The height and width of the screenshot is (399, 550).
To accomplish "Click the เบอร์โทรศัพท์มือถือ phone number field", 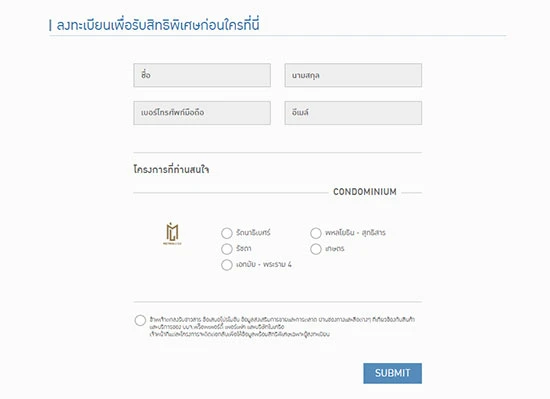I will tap(202, 113).
